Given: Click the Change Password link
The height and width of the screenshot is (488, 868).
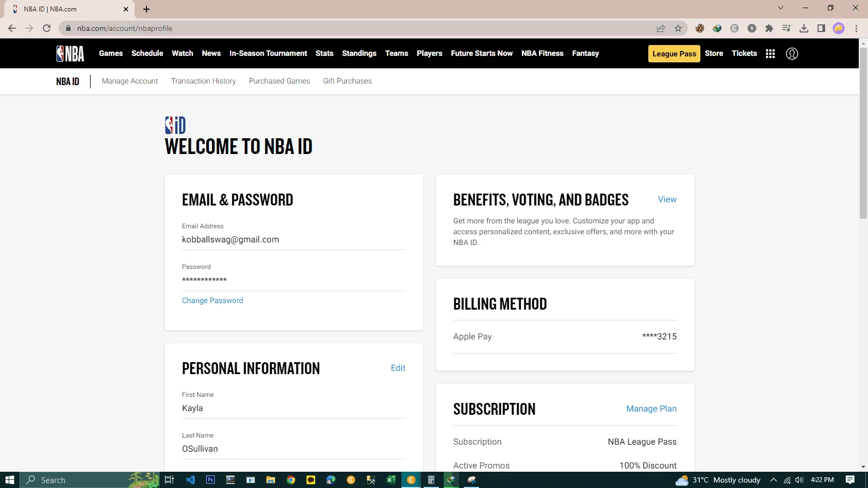Looking at the screenshot, I should point(212,300).
